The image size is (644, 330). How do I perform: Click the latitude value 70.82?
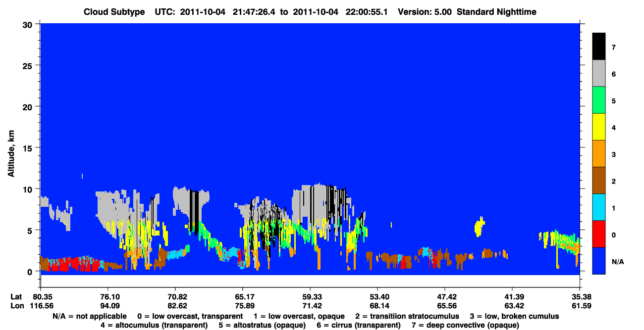175,297
